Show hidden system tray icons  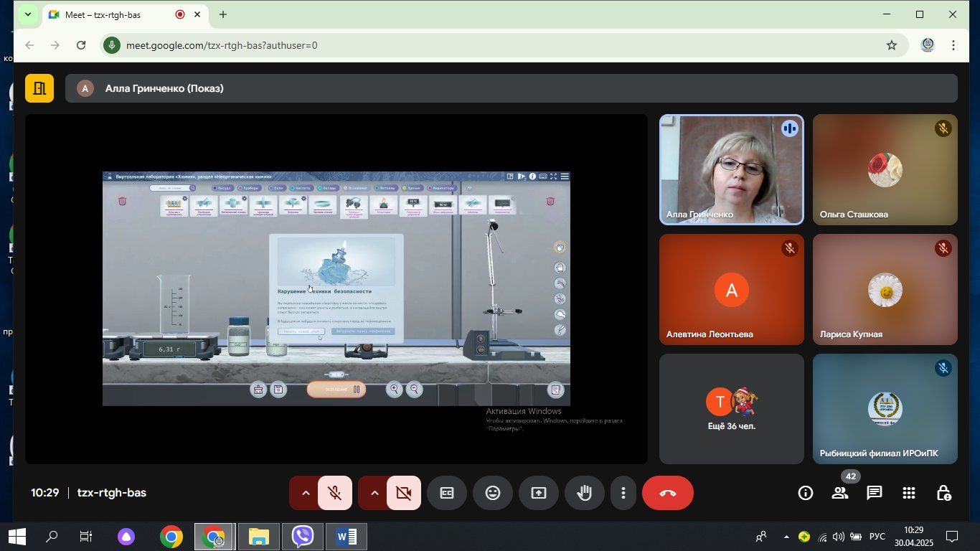pos(786,536)
